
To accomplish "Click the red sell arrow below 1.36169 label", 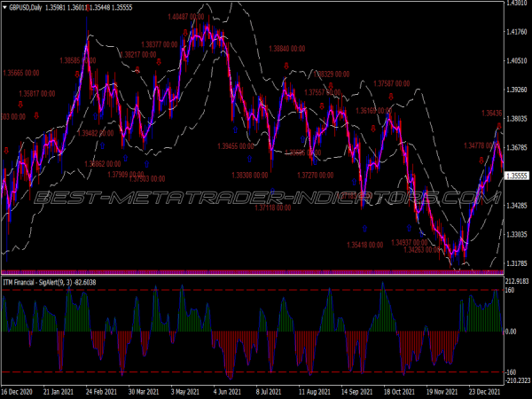I will pos(373,129).
